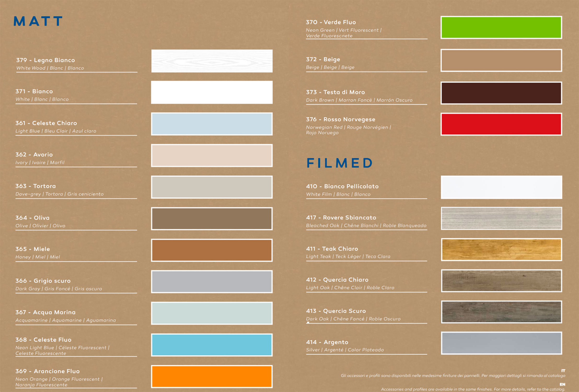
Task: Click the '373 - Testa di Moro' label
Action: coord(335,92)
